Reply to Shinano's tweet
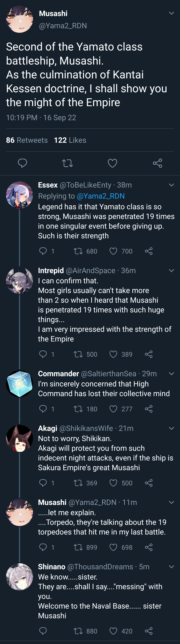This screenshot has height=644, width=180. click(x=43, y=631)
